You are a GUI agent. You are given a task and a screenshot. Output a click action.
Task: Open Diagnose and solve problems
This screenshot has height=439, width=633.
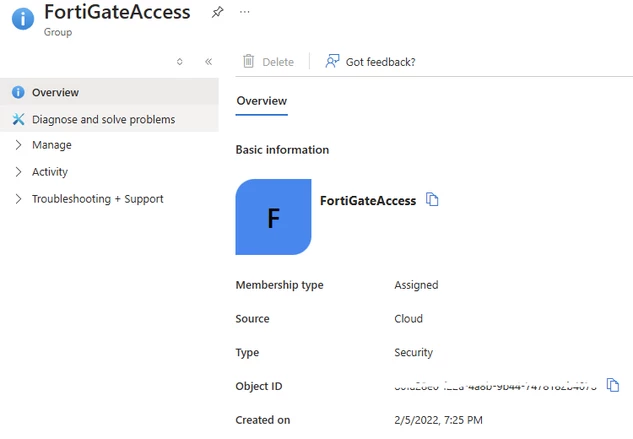click(109, 119)
